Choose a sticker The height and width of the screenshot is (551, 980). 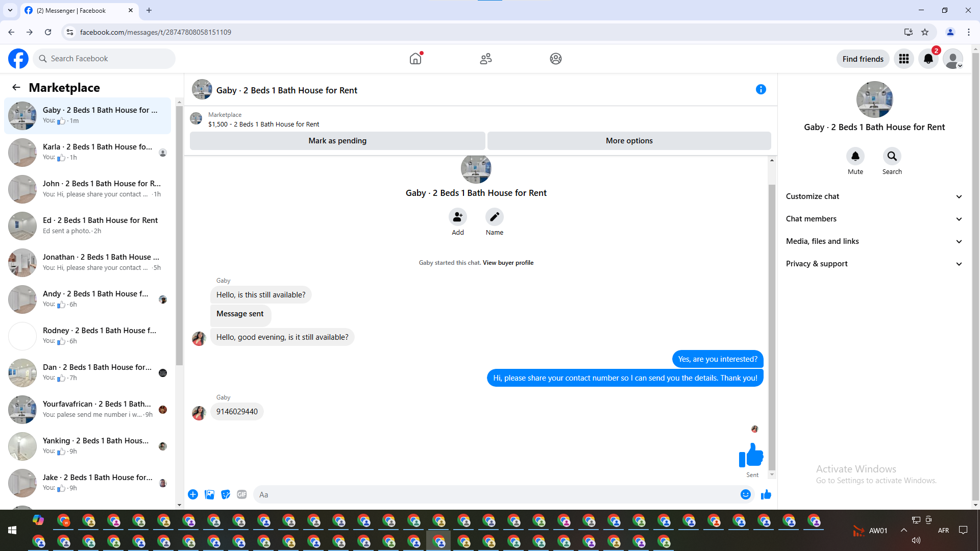pyautogui.click(x=226, y=494)
